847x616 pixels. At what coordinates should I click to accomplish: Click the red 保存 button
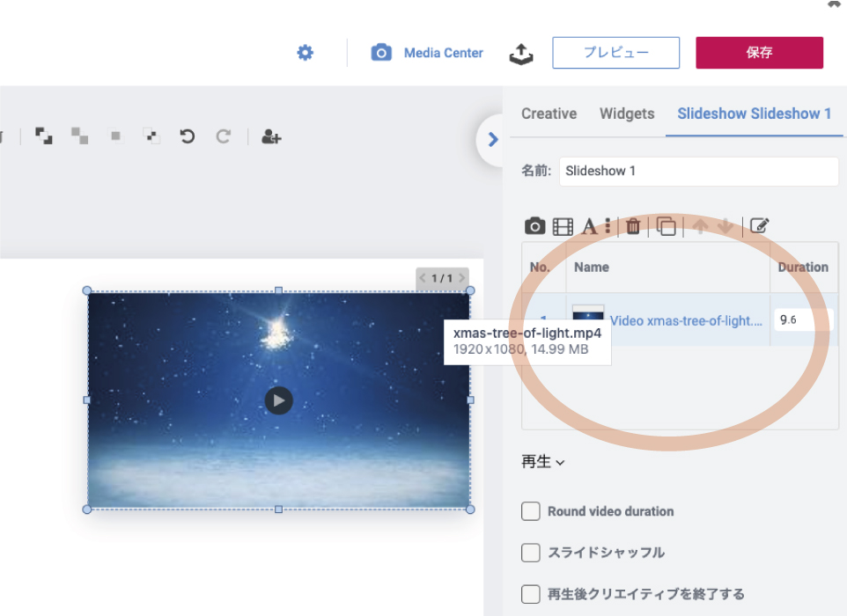coord(759,53)
